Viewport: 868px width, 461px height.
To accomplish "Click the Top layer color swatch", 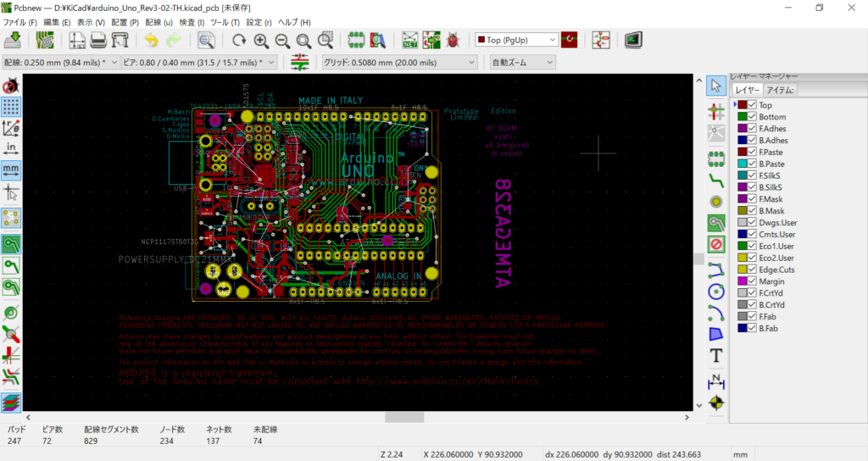I will [x=742, y=104].
